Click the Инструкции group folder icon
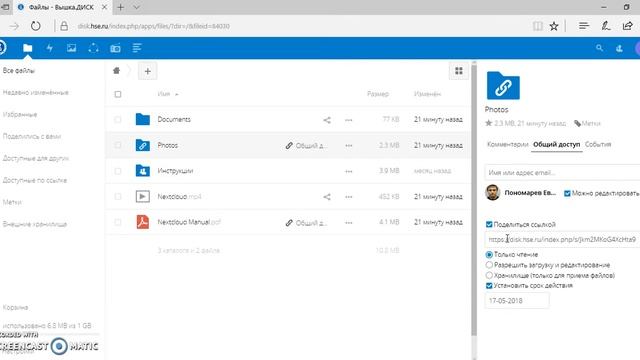 point(142,171)
